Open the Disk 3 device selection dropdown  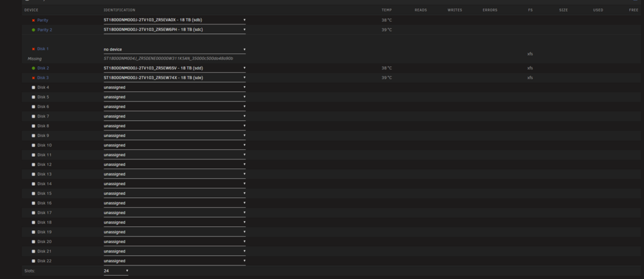tap(175, 77)
